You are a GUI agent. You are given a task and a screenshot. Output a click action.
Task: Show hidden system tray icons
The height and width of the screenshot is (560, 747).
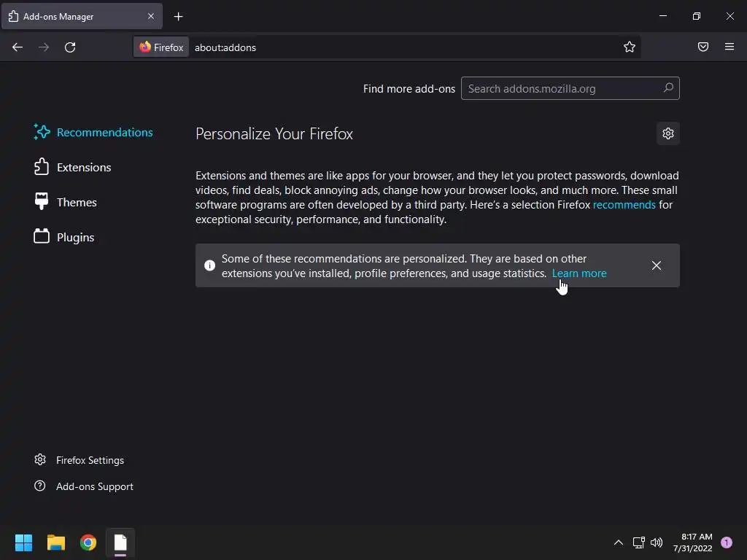tap(619, 542)
